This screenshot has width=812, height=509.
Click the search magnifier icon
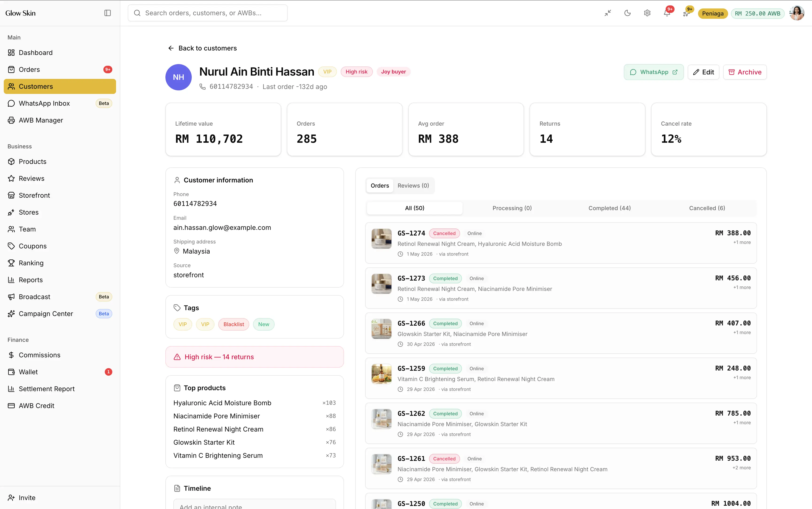tap(137, 13)
